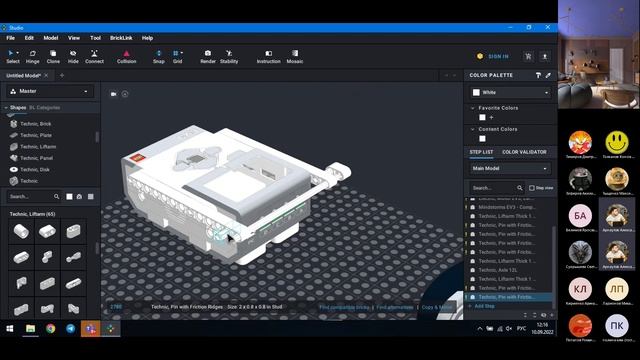Open the Help menu

click(147, 38)
